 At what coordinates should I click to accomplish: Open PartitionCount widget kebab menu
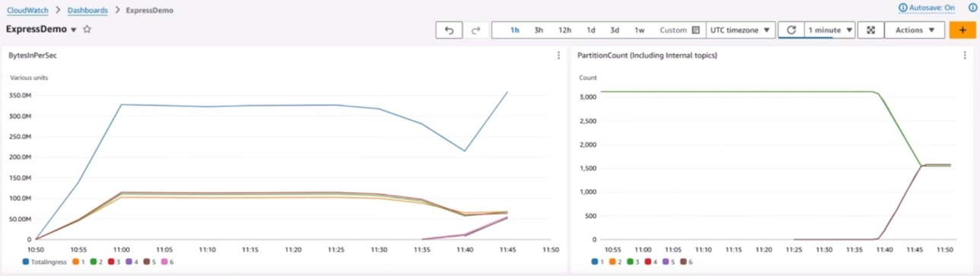(965, 56)
